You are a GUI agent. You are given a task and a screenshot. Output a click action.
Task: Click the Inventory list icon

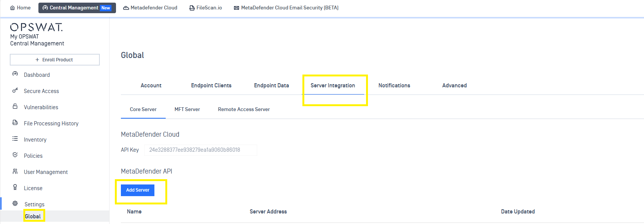(x=15, y=139)
